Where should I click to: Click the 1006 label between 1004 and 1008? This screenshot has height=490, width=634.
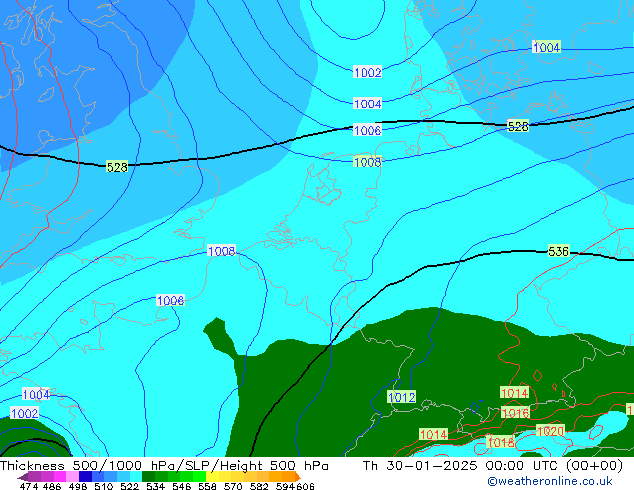click(x=367, y=130)
